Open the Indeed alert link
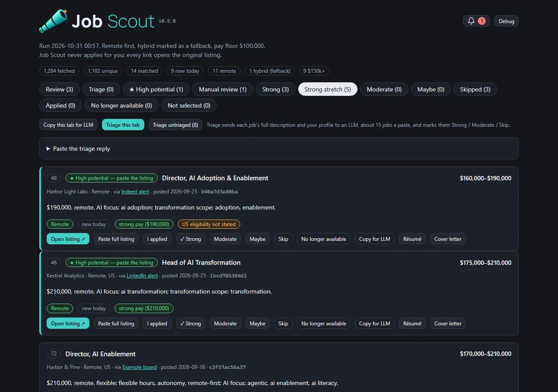The height and width of the screenshot is (392, 558). (135, 192)
